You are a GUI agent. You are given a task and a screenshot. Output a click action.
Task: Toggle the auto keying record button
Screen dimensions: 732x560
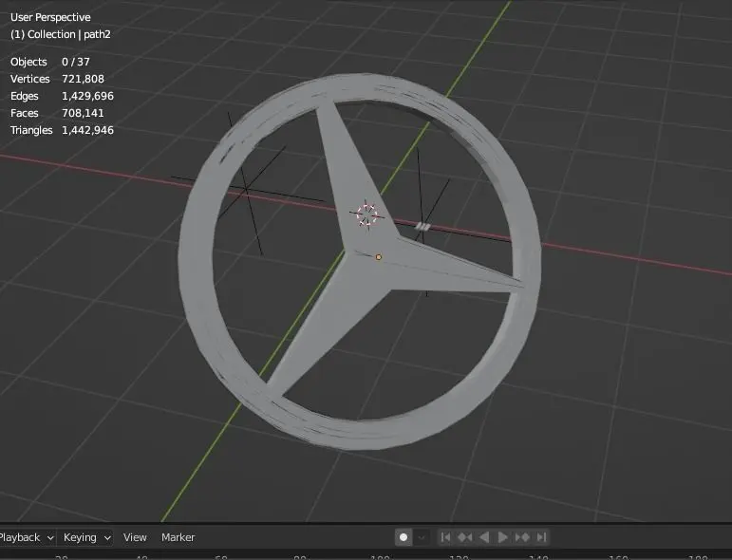(x=404, y=537)
